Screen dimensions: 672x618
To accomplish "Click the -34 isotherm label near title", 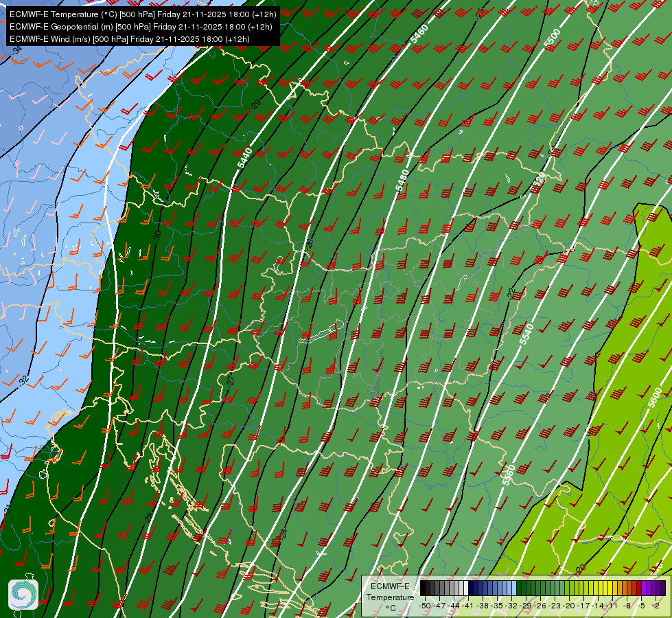I will click(16, 50).
